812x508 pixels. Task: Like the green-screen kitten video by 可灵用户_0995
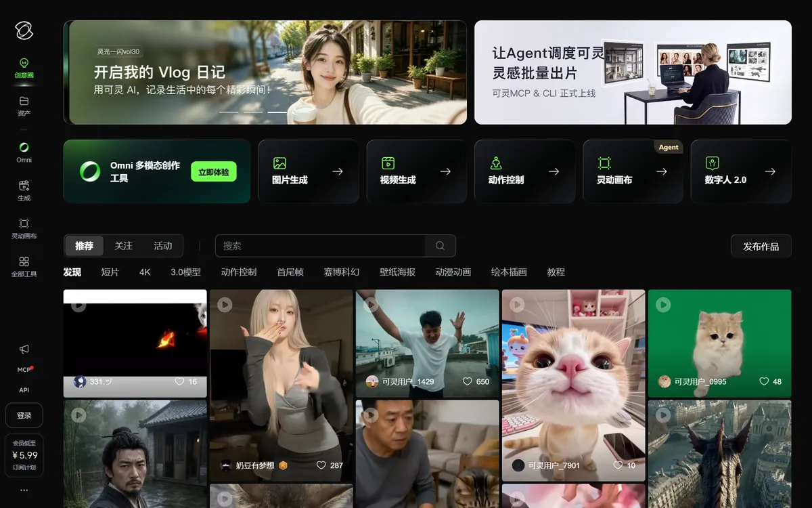click(x=764, y=381)
